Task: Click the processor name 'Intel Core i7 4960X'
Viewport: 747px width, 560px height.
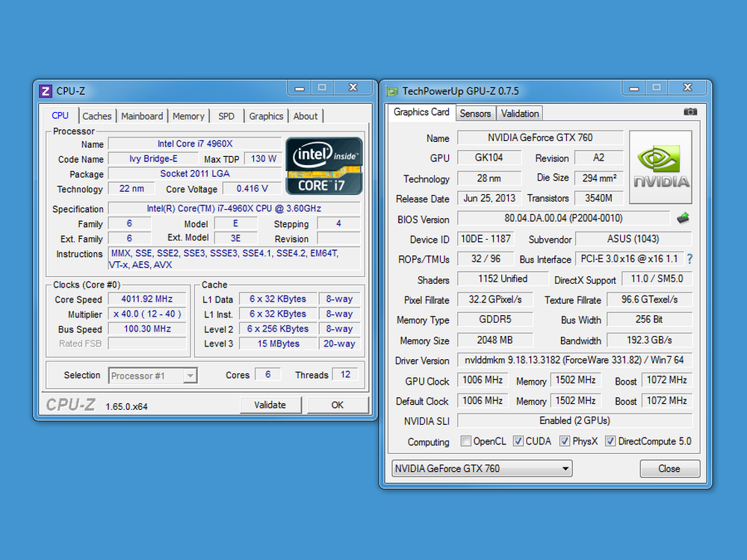Action: 195,144
